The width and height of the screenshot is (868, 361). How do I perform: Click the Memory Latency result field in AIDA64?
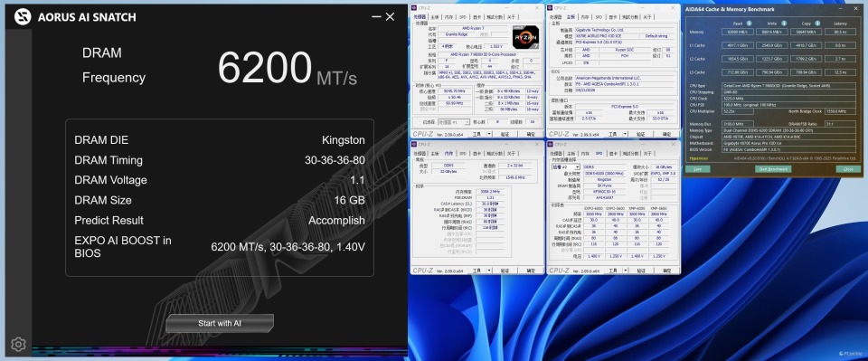coord(840,32)
